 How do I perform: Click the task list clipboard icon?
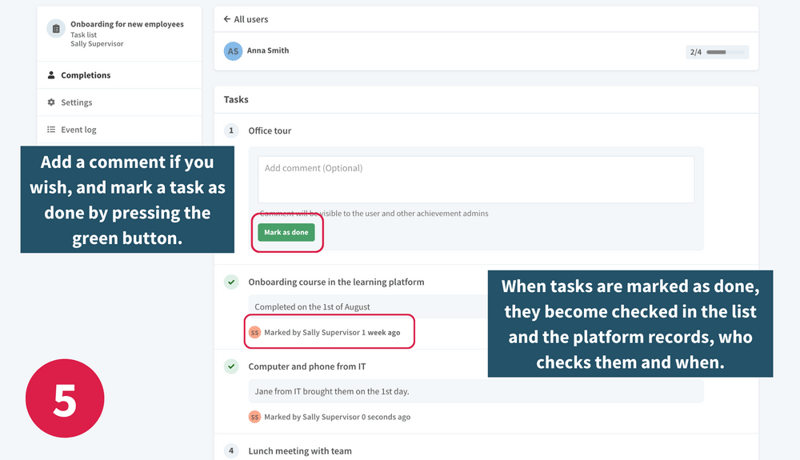tap(56, 29)
